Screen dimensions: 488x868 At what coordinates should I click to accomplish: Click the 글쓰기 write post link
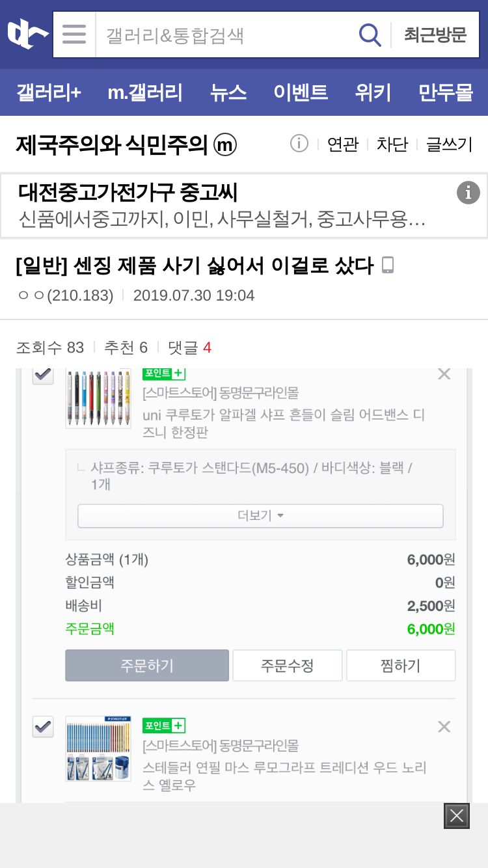(449, 144)
